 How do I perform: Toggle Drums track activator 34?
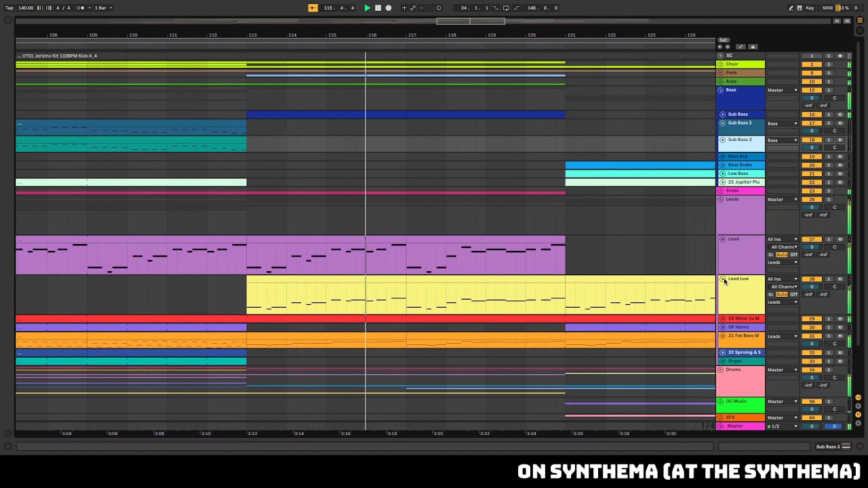click(812, 370)
